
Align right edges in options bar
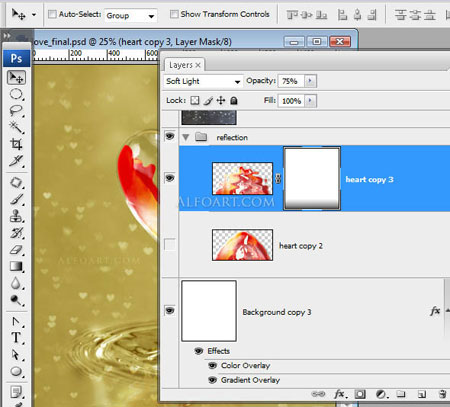tap(372, 15)
